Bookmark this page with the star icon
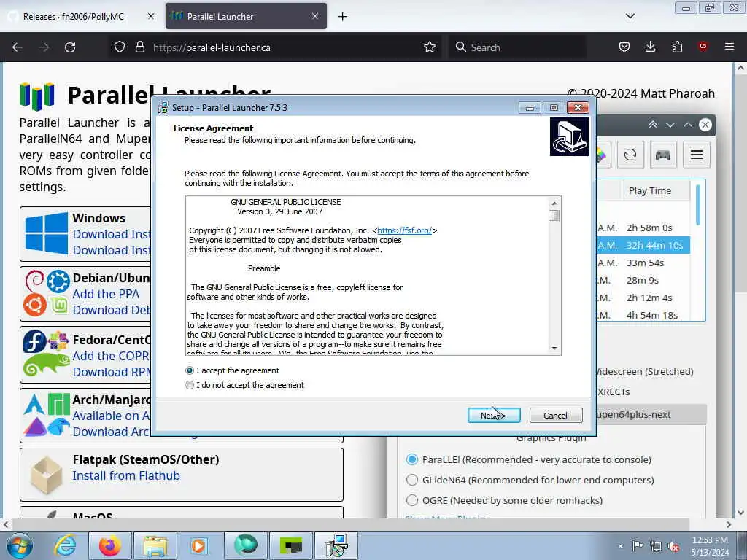The height and width of the screenshot is (560, 747). pyautogui.click(x=430, y=47)
